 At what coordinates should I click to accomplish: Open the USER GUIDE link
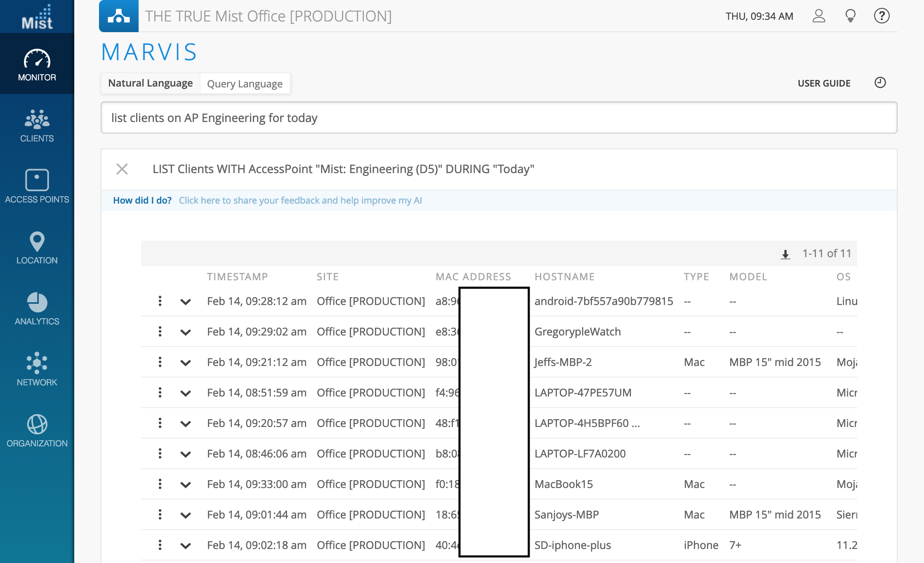coord(824,83)
